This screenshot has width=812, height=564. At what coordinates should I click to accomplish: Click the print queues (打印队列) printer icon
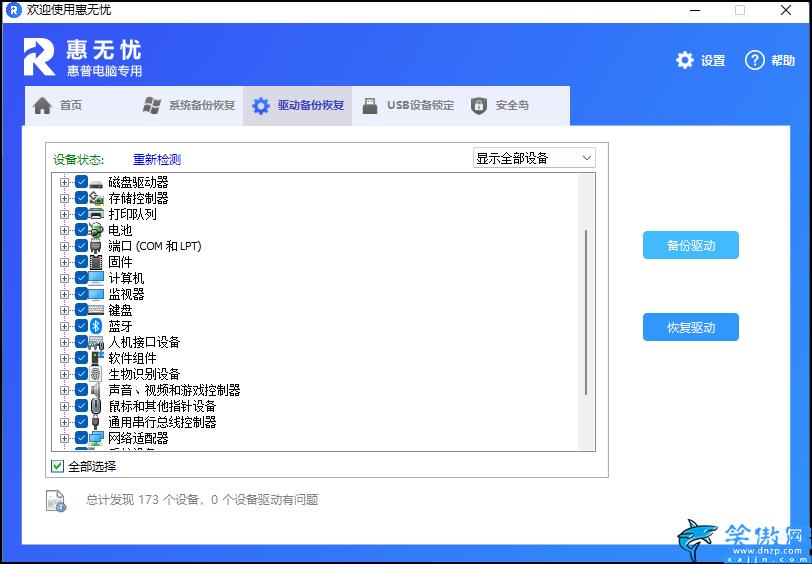coord(96,214)
